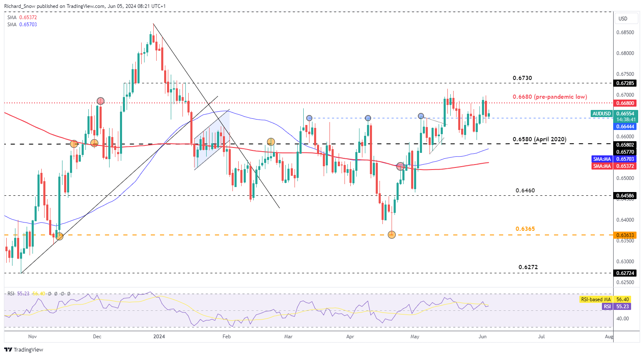Click the blue circle marker at early May high
This screenshot has width=644, height=357.
coord(421,116)
